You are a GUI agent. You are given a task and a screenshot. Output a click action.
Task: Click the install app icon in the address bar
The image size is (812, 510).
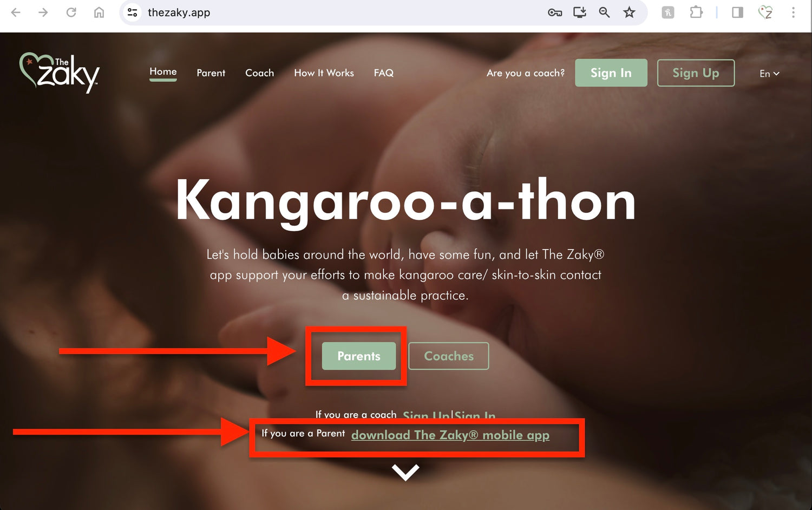click(x=580, y=12)
